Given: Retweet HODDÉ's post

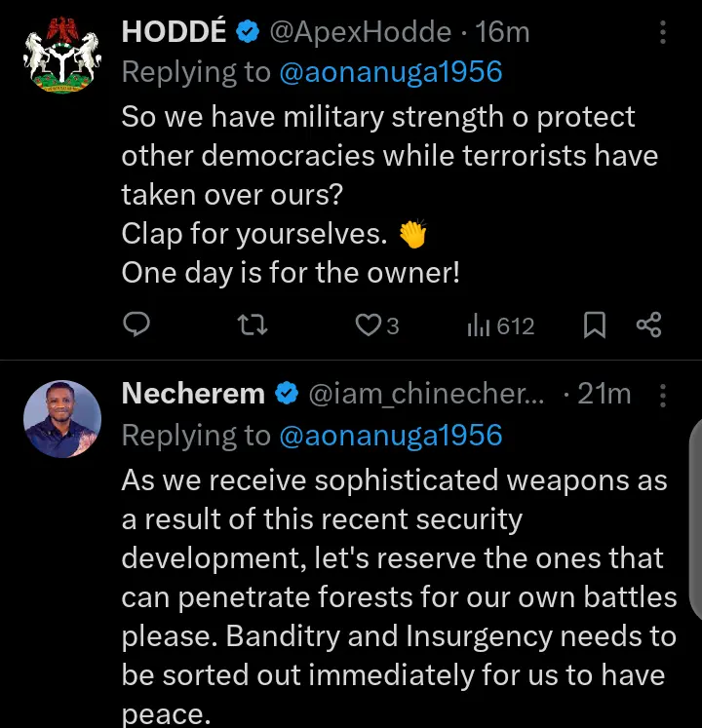Looking at the screenshot, I should click(253, 326).
